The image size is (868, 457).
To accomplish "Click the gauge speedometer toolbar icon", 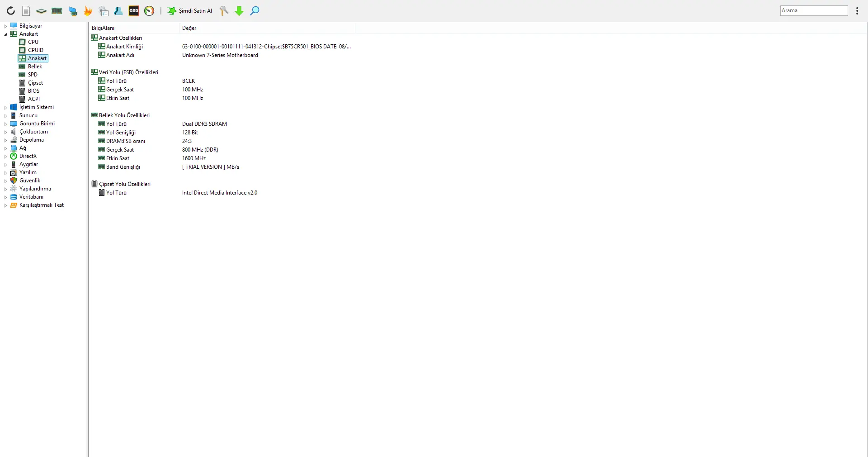I will coord(150,11).
